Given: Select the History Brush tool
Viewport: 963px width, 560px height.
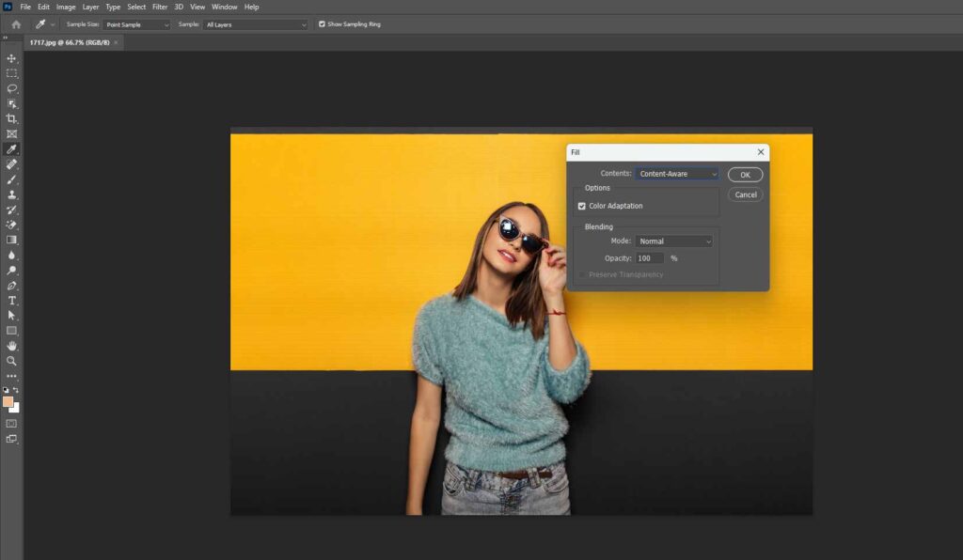Looking at the screenshot, I should click(11, 210).
